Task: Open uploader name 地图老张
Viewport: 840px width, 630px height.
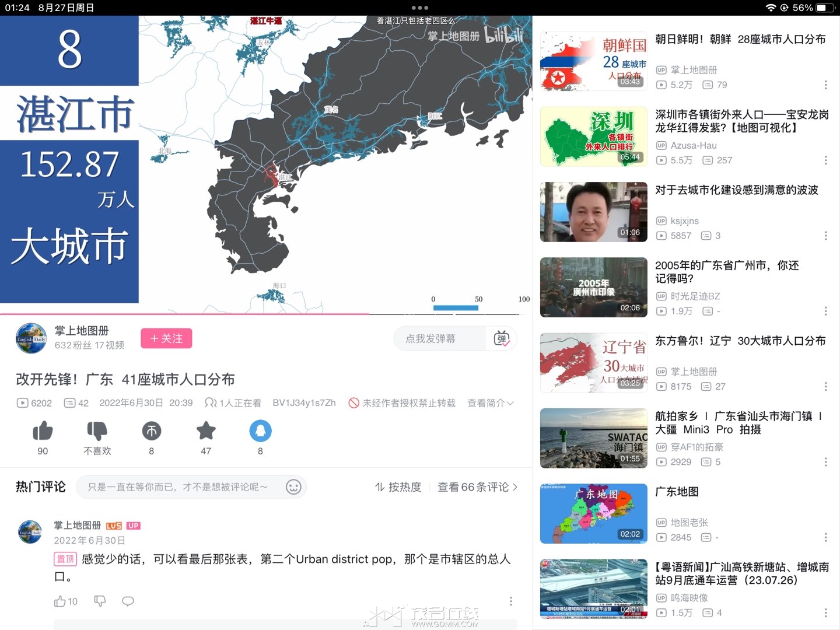Action: (x=689, y=523)
